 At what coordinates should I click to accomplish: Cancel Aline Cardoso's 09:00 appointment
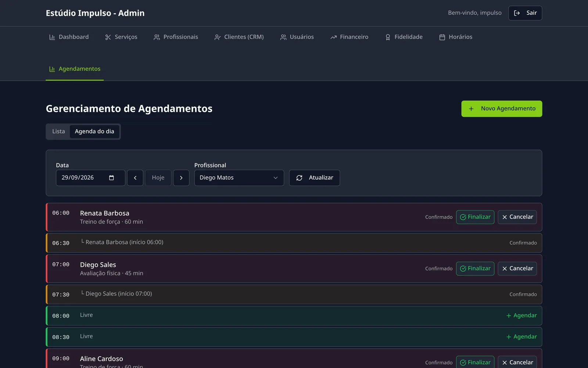[517, 362]
